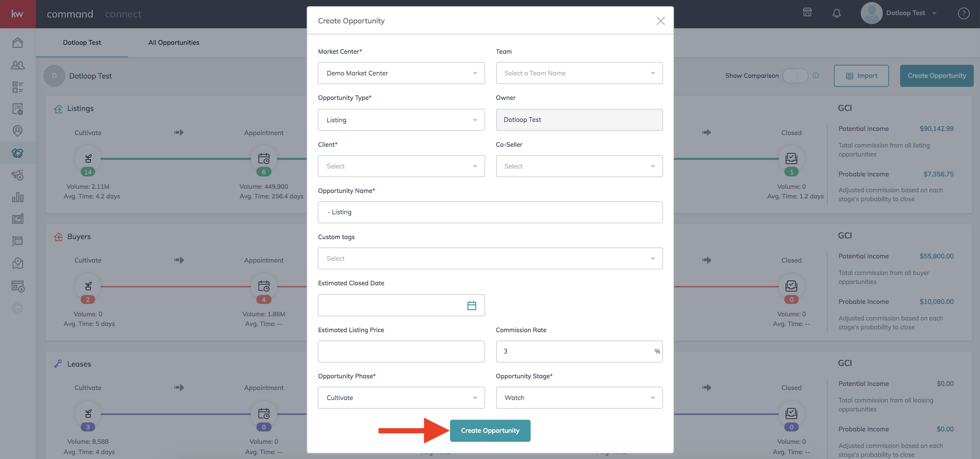Open the Home dashboard from the sidebar
This screenshot has width=980, height=459.
(18, 42)
